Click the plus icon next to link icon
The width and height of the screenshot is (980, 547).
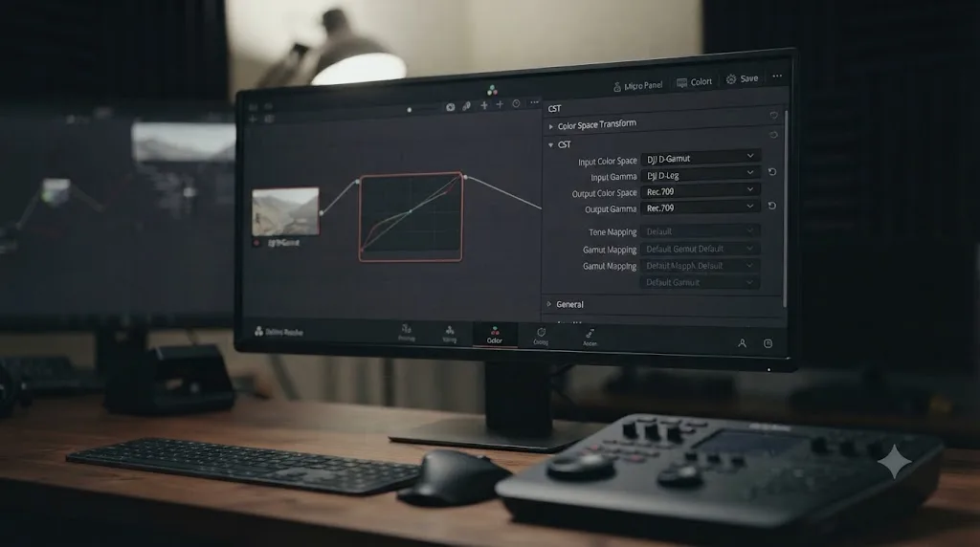(x=483, y=105)
